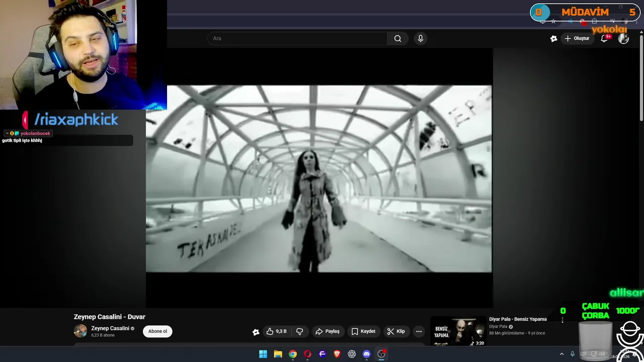This screenshot has height=362, width=644.
Task: Click the title Zeynep Casalini - Duvar
Action: [109, 317]
